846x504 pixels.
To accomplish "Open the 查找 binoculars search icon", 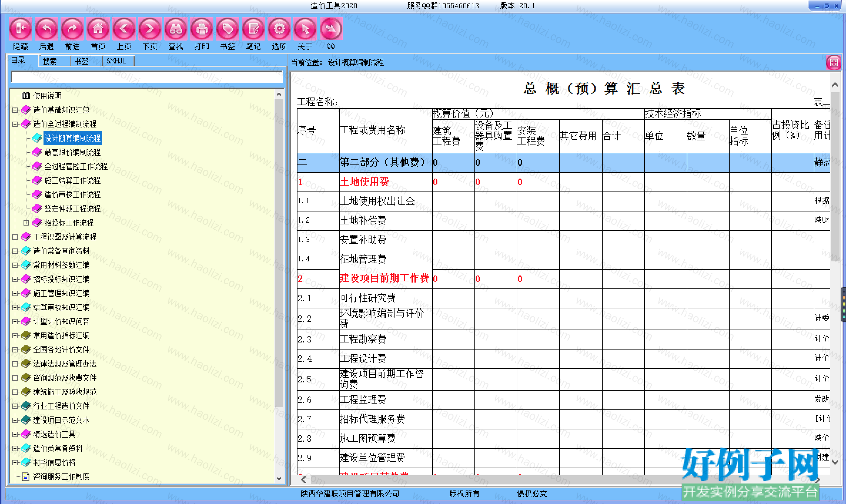I will (x=176, y=28).
